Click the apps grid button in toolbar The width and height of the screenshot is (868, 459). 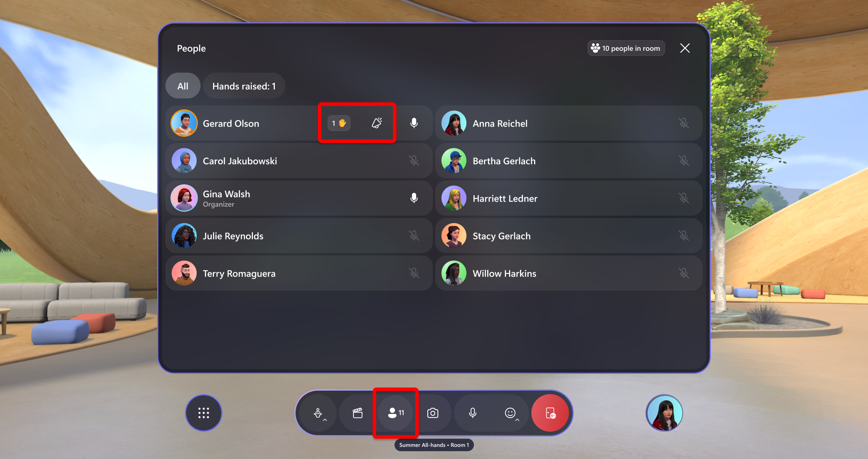(204, 413)
